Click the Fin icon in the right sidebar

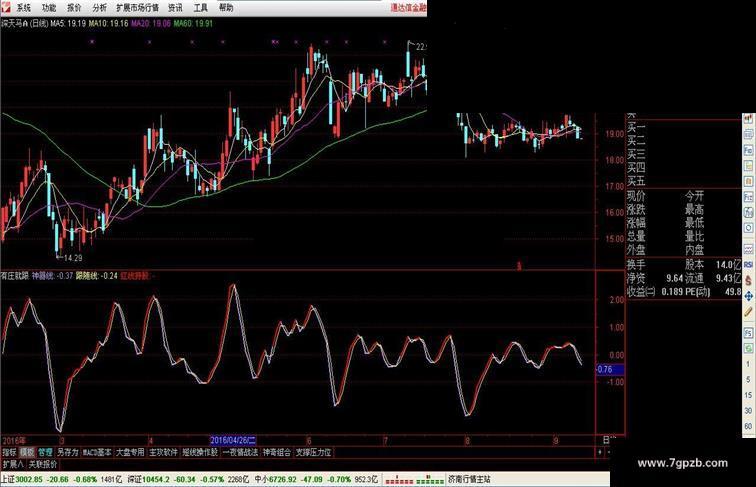(x=748, y=150)
